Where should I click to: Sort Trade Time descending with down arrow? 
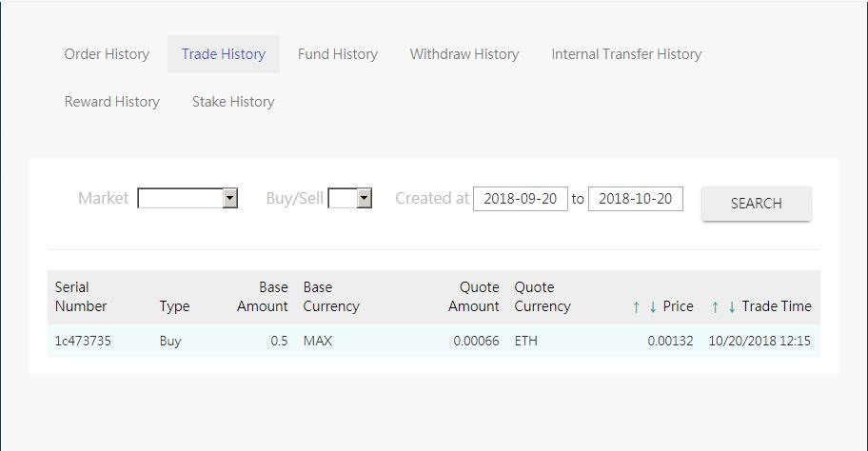coord(732,306)
